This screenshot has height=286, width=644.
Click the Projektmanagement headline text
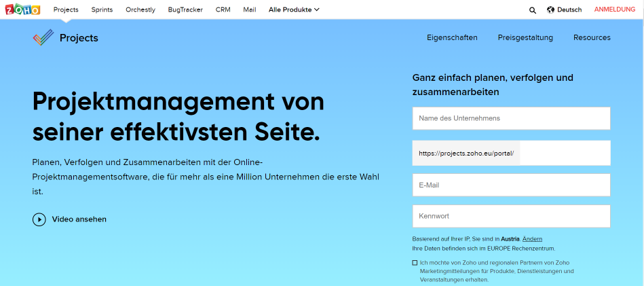178,118
